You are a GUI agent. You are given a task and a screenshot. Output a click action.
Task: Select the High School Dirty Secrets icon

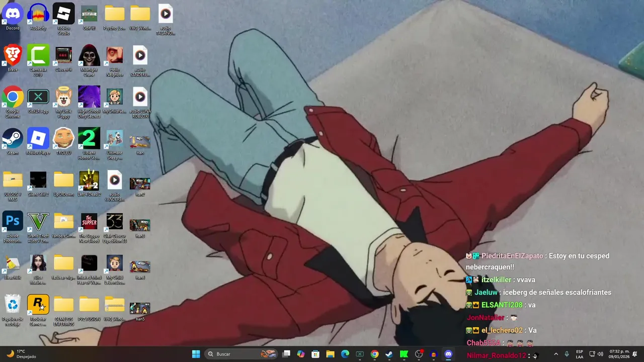pos(89,102)
